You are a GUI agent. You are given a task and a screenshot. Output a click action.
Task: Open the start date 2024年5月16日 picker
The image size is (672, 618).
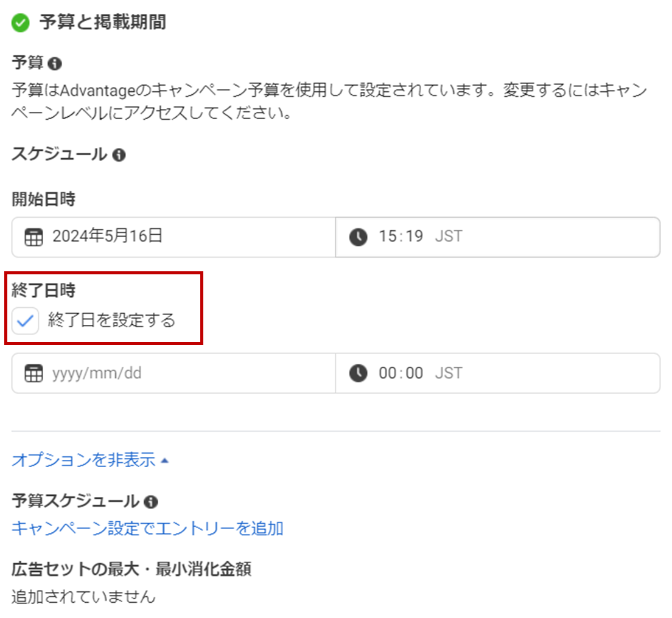(x=173, y=237)
